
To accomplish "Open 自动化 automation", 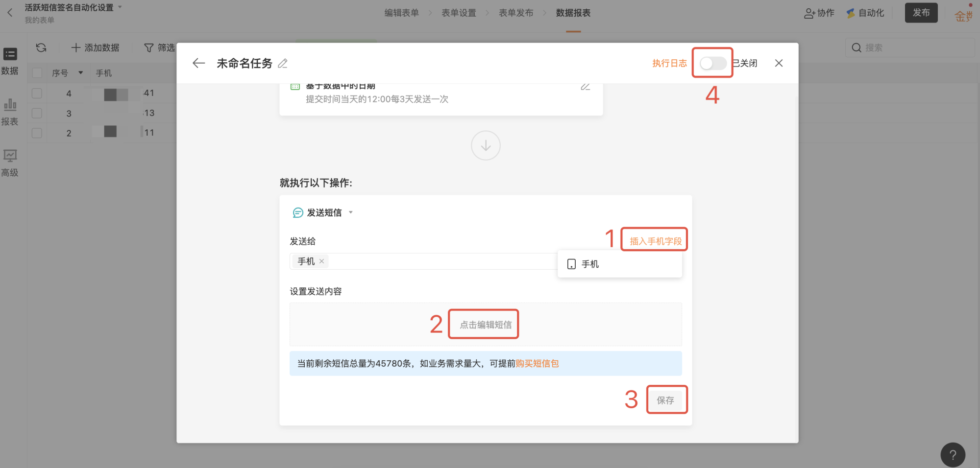I will click(865, 13).
